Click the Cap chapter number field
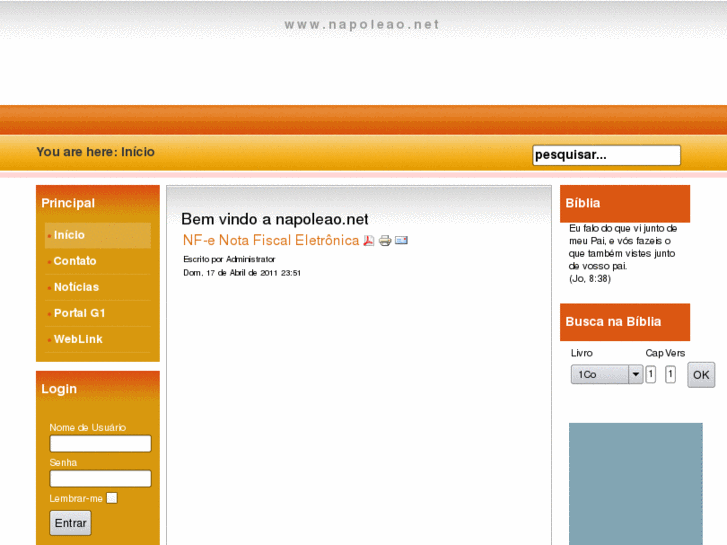 (x=650, y=374)
